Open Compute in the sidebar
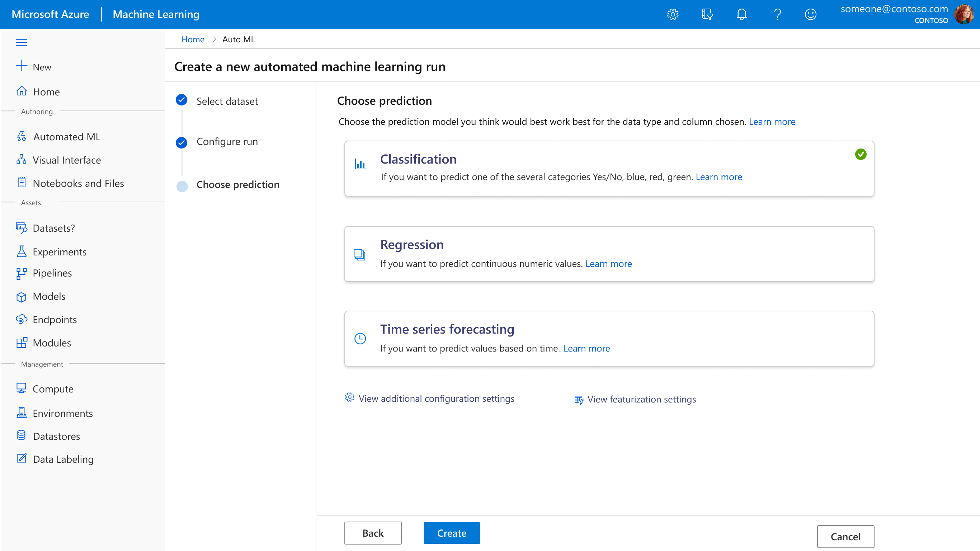The height and width of the screenshot is (551, 980). (53, 389)
